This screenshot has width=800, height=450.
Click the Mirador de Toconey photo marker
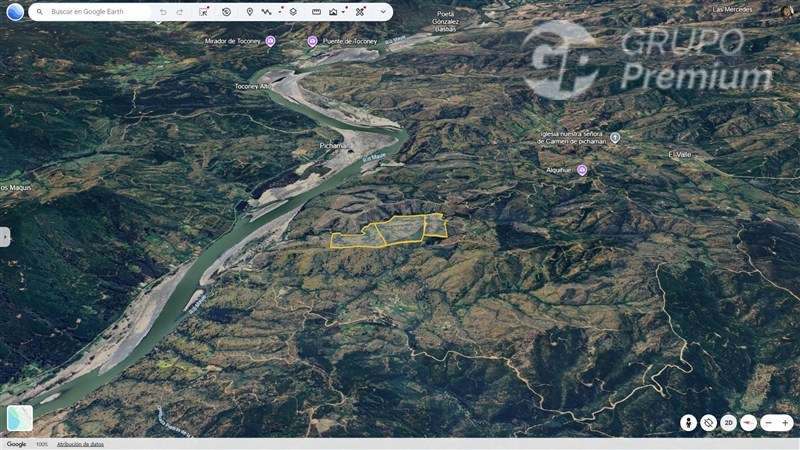(270, 41)
